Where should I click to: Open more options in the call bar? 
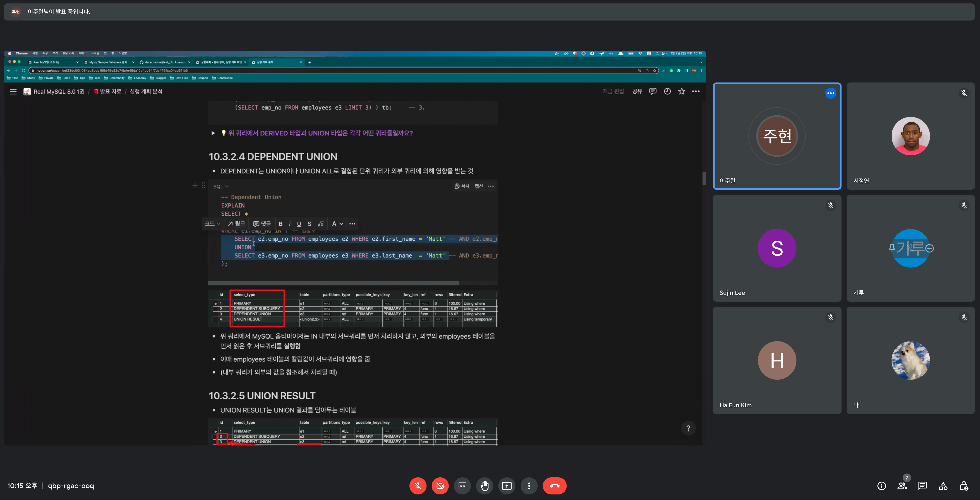529,485
